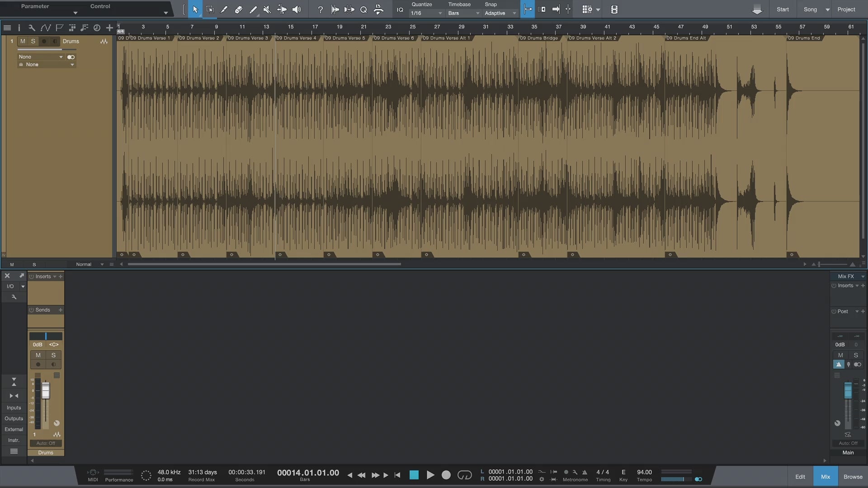Expand the Song dropdown arrow
This screenshot has height=488, width=868.
coord(828,9)
